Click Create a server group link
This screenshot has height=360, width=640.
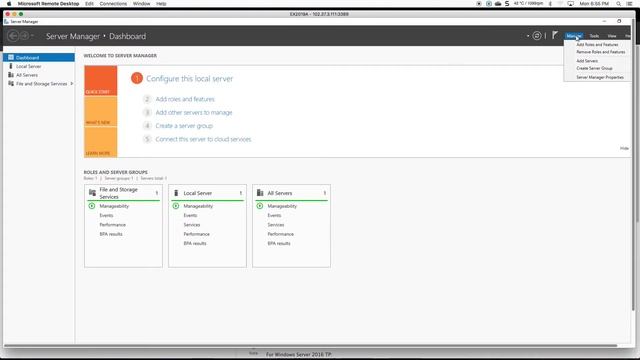(184, 126)
